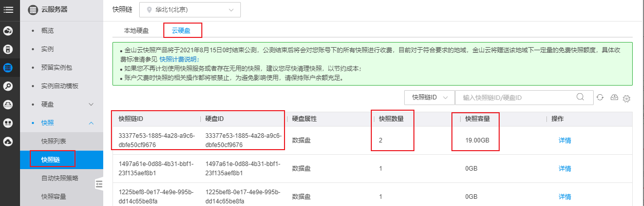
Task: Open the 快照计费说明 link
Action: click(179, 59)
